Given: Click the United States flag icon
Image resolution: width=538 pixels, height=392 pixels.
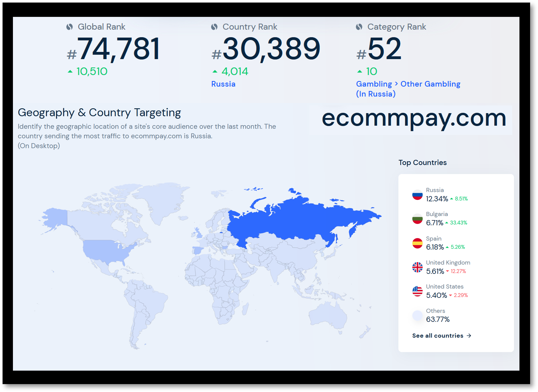Looking at the screenshot, I should (x=417, y=291).
